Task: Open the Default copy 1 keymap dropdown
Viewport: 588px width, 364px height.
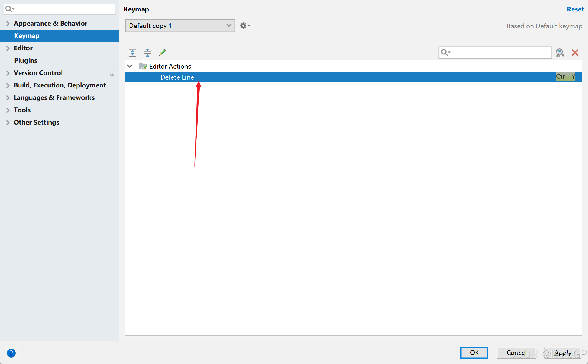Action: 180,26
